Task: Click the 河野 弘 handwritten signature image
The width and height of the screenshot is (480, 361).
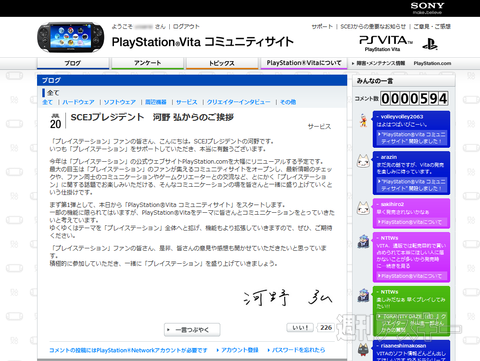Action: tap(288, 298)
